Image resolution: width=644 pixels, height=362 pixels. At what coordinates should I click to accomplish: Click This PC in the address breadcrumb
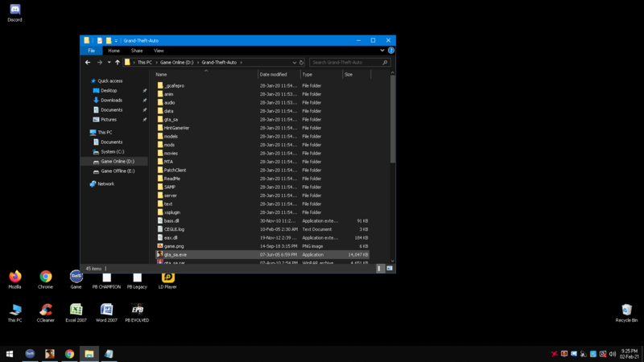(x=145, y=63)
